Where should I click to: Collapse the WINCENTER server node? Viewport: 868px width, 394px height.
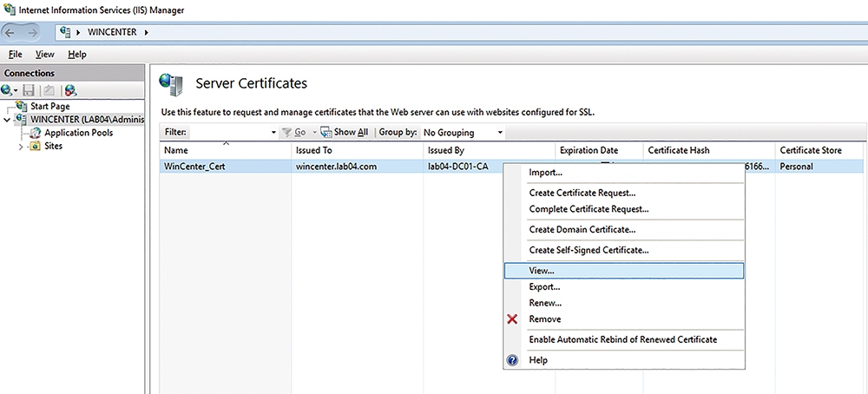tap(7, 120)
